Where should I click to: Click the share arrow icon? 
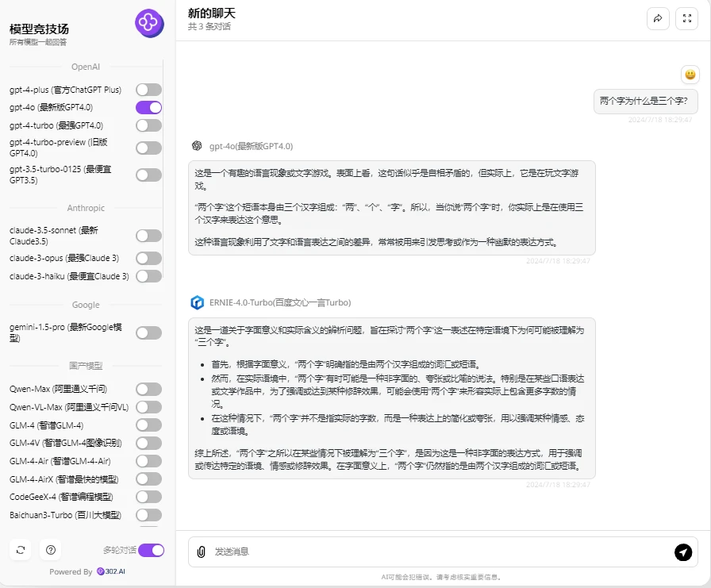pos(658,18)
